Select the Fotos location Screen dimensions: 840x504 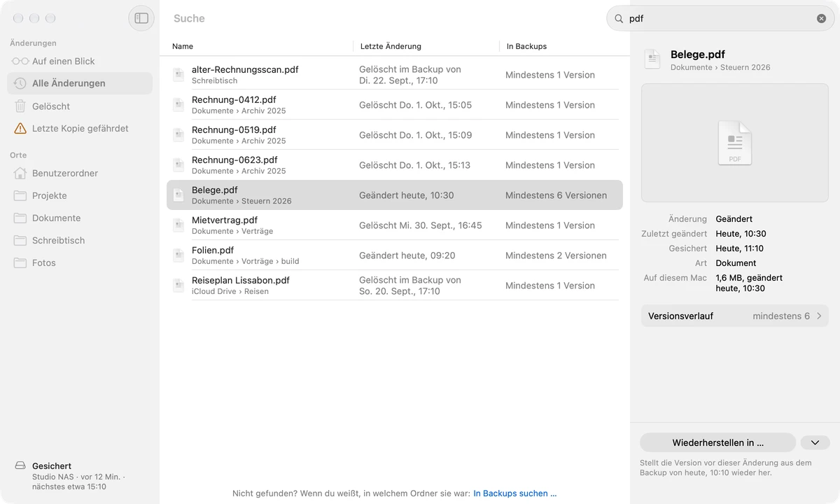(80, 262)
